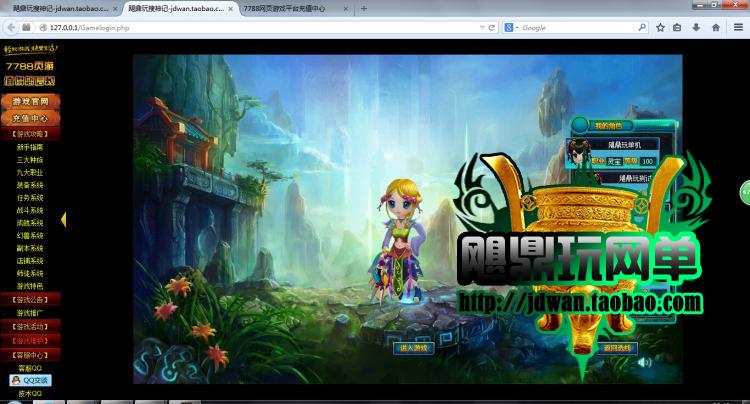Click the 返回选线 return button

click(x=618, y=348)
